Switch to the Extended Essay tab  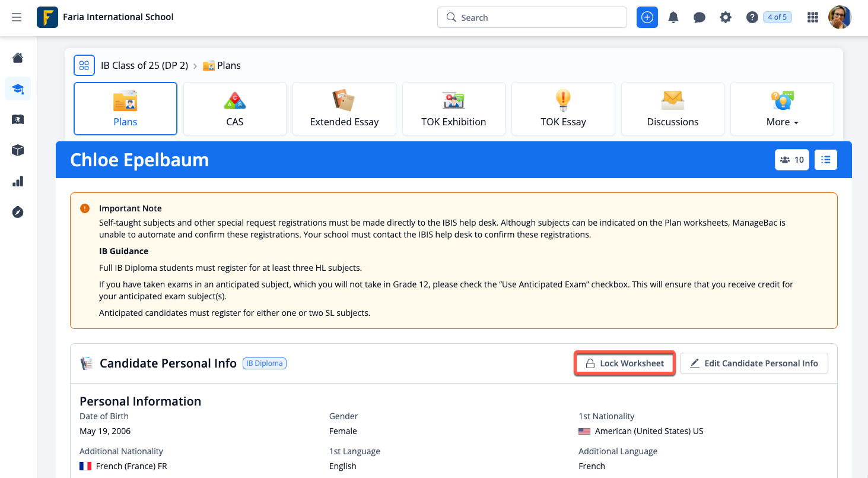(344, 109)
